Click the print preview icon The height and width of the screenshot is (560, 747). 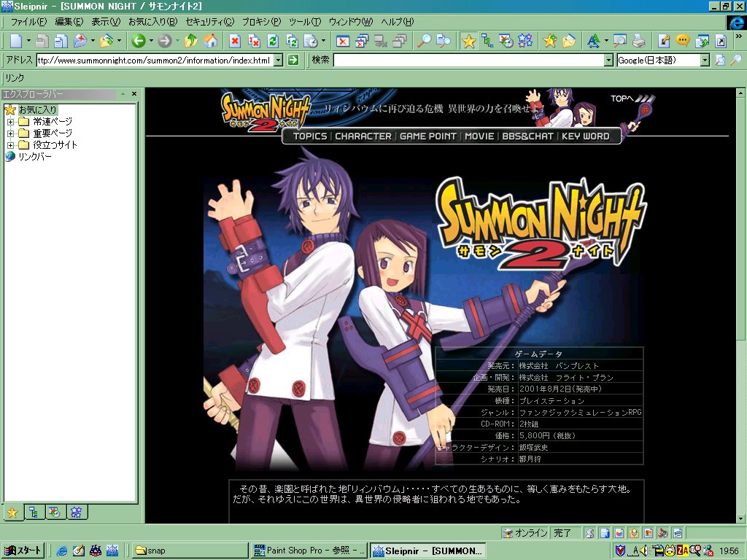click(x=620, y=41)
